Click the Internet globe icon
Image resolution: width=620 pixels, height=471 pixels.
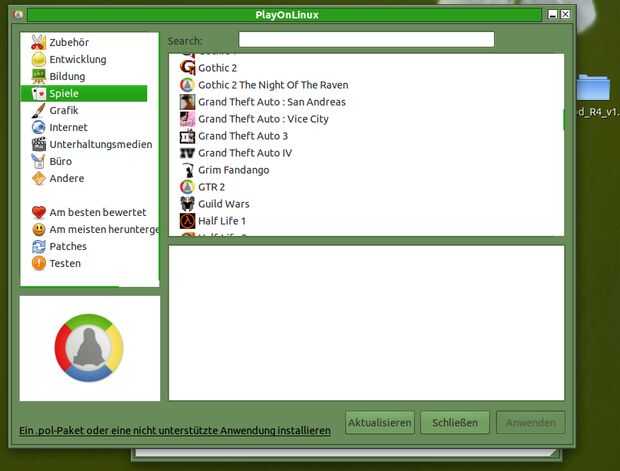click(x=38, y=127)
